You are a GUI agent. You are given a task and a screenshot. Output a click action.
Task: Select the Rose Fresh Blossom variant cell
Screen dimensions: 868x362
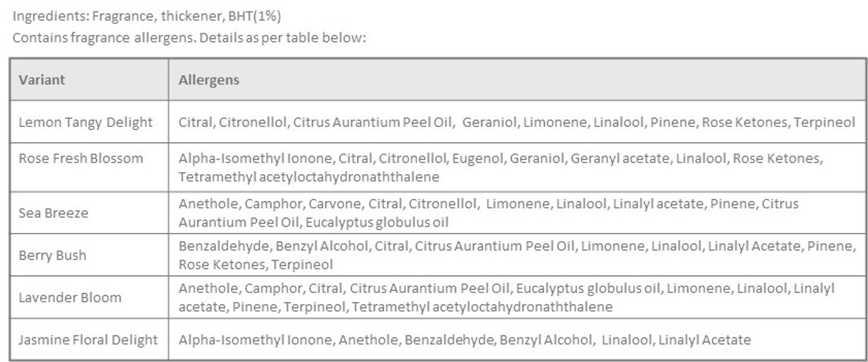click(x=81, y=158)
